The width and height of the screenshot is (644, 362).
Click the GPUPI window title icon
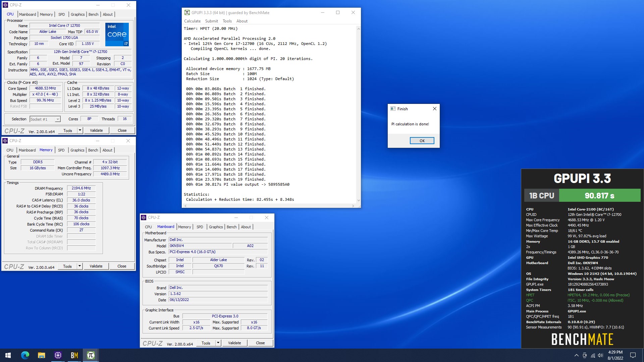pyautogui.click(x=187, y=12)
